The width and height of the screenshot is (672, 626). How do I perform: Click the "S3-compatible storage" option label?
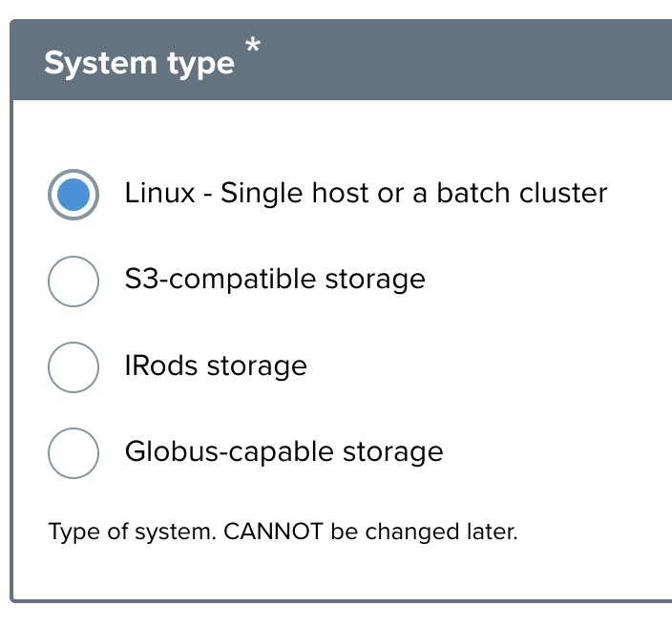pos(275,280)
